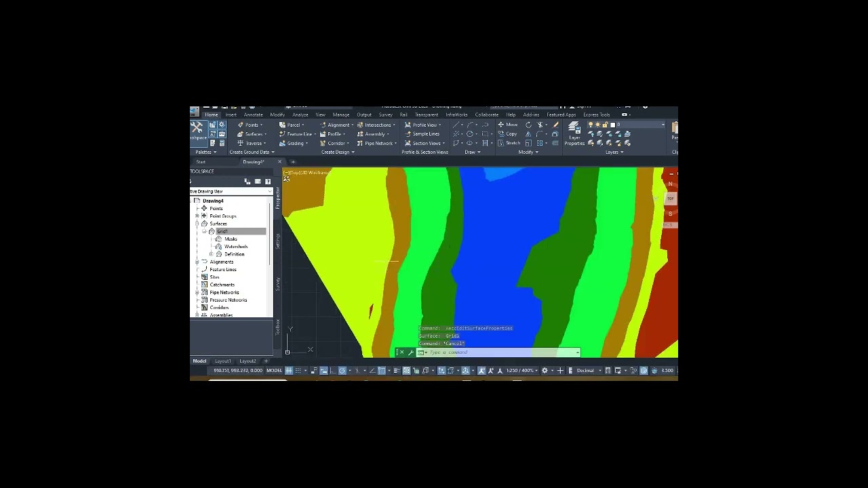Select the Move tool in Modify

point(508,125)
